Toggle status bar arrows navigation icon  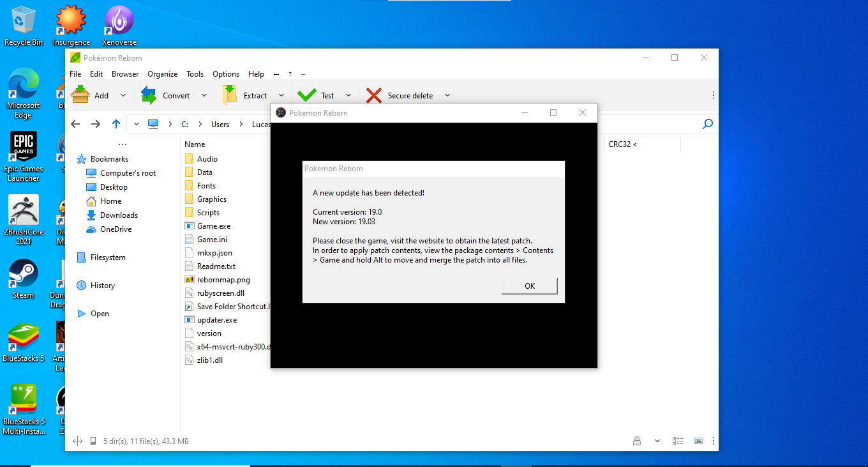(x=78, y=441)
